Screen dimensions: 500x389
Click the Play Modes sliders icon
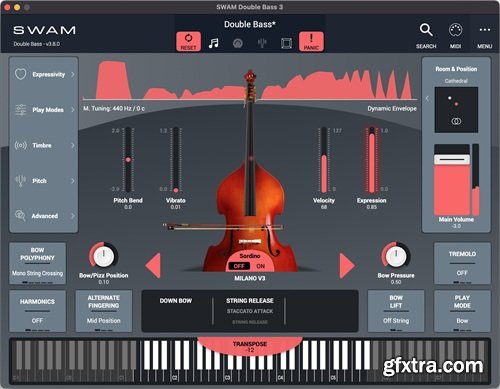coord(21,110)
